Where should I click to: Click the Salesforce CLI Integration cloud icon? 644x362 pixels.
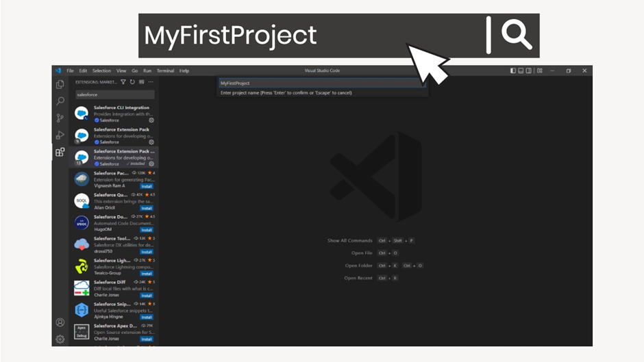click(82, 114)
